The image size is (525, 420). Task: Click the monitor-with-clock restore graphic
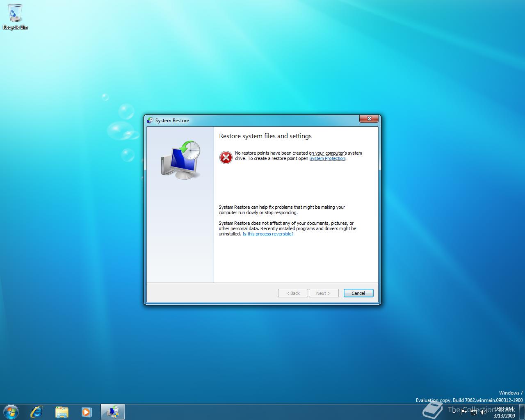[181, 160]
